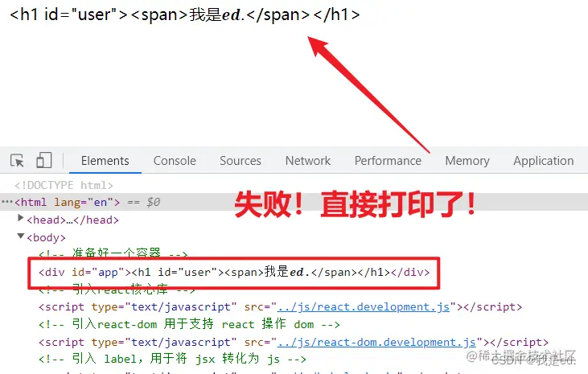Expand the head element node
Viewport: 588px width, 374px height.
pyautogui.click(x=21, y=218)
